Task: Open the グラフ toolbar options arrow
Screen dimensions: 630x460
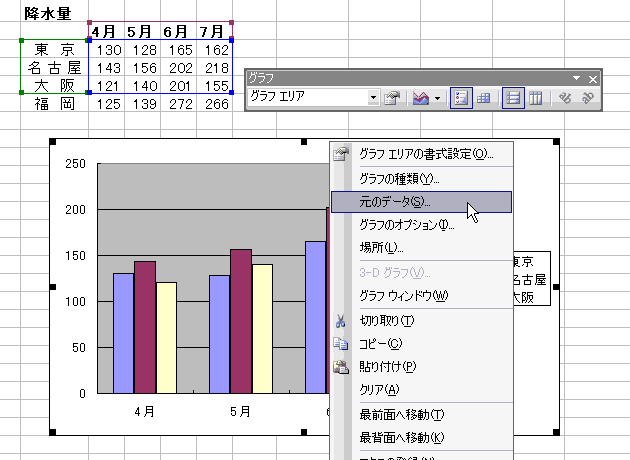Action: [x=577, y=78]
